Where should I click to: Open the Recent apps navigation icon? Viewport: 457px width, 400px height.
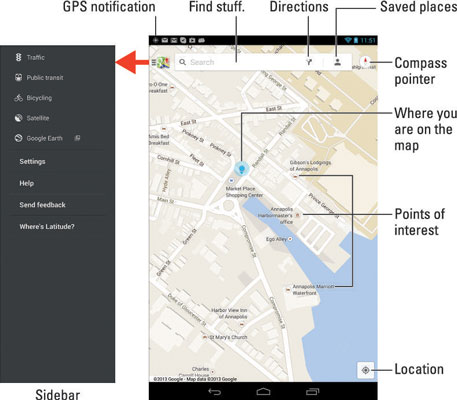(x=312, y=391)
